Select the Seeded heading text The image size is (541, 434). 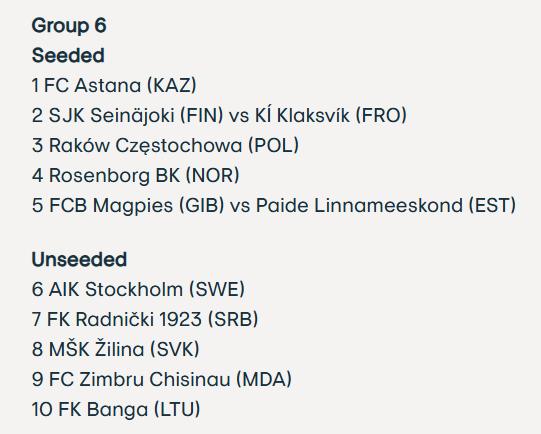pyautogui.click(x=68, y=56)
